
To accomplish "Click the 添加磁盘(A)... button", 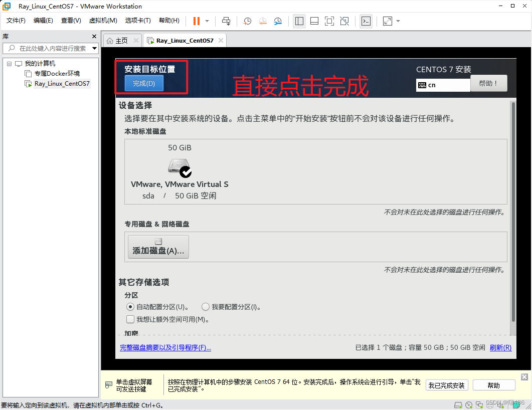I will [x=158, y=247].
